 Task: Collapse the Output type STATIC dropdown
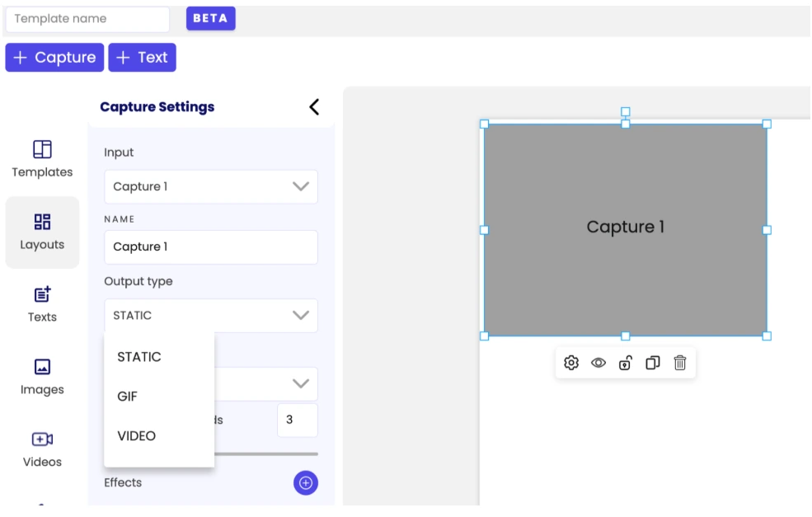pyautogui.click(x=211, y=316)
